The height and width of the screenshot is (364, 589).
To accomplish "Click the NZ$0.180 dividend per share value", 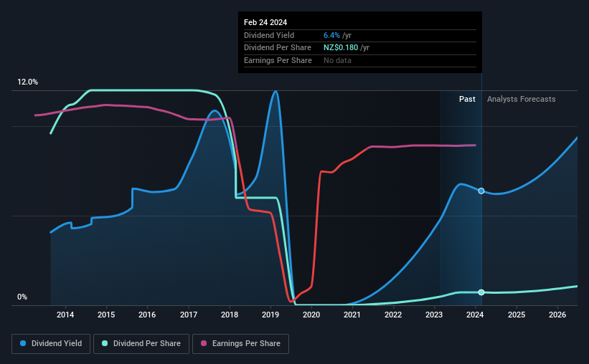I will (x=341, y=48).
